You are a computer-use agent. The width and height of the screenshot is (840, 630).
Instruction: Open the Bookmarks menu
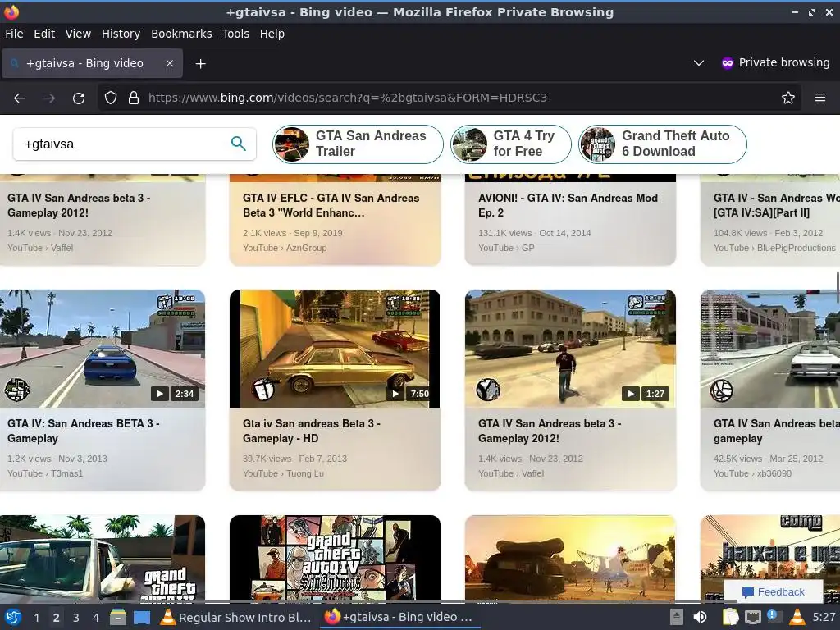click(181, 34)
